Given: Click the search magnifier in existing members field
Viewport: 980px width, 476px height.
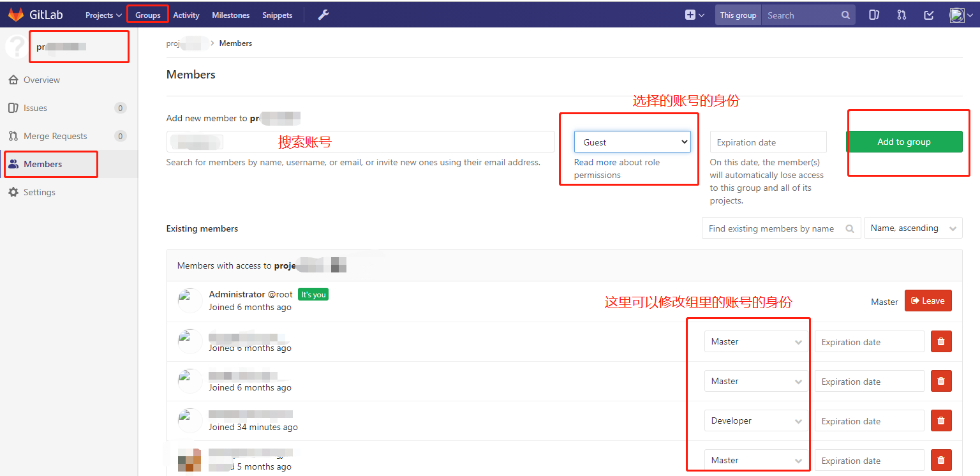Looking at the screenshot, I should click(x=850, y=228).
